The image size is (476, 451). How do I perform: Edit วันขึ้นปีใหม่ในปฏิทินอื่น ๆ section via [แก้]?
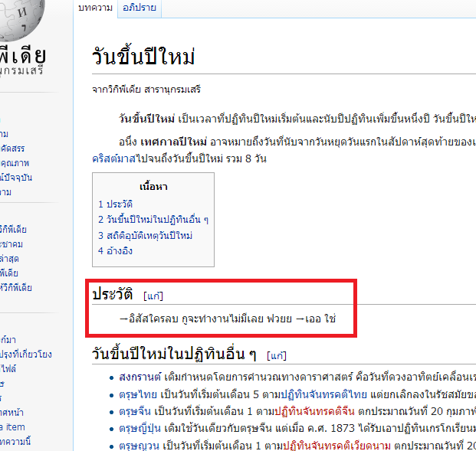tap(277, 355)
